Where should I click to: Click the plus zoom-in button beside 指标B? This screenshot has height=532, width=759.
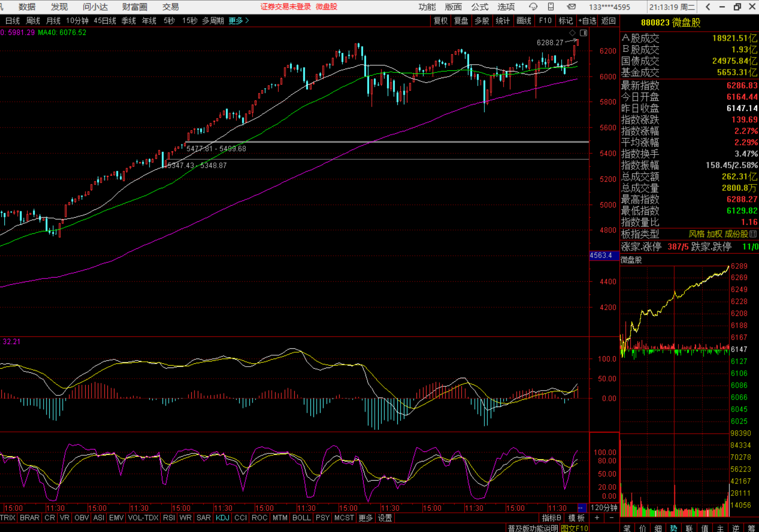[597, 518]
